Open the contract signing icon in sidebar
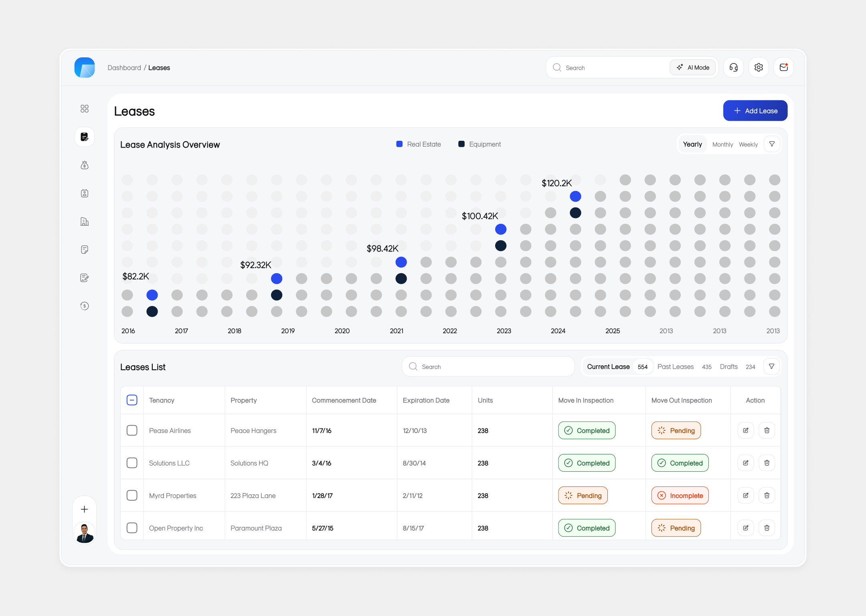866x616 pixels. click(84, 278)
